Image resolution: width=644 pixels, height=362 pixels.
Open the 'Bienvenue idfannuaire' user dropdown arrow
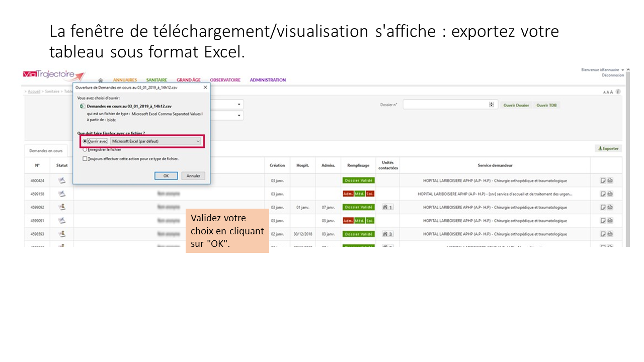[x=622, y=70]
